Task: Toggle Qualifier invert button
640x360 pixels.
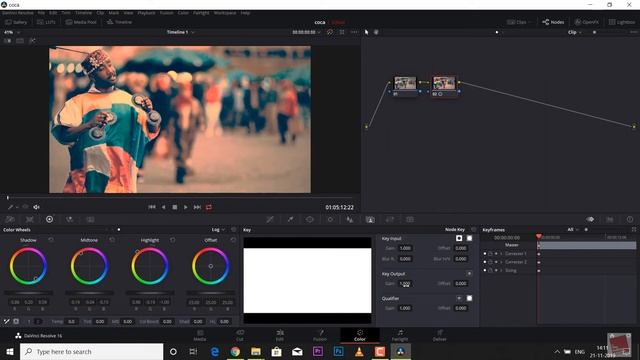Action: pyautogui.click(x=459, y=298)
